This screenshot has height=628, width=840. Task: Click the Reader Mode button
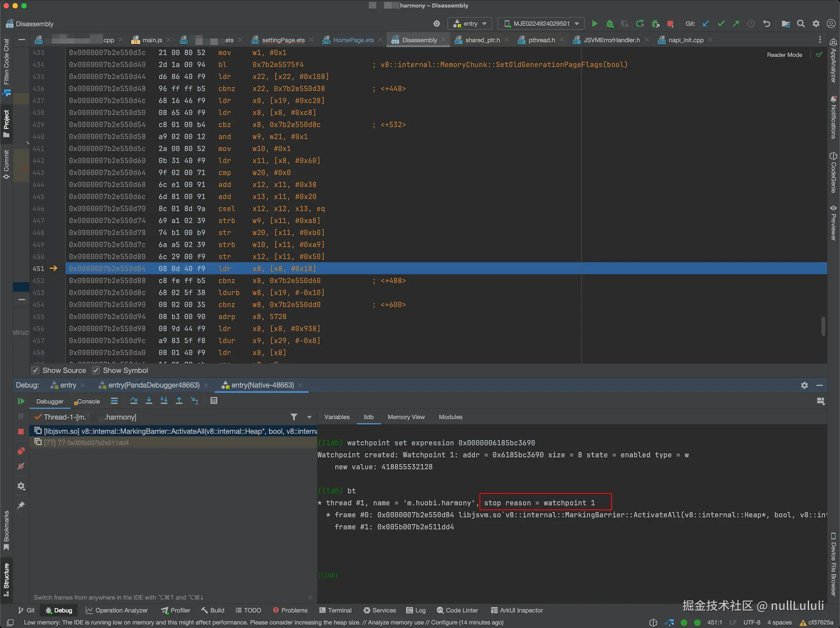[784, 55]
